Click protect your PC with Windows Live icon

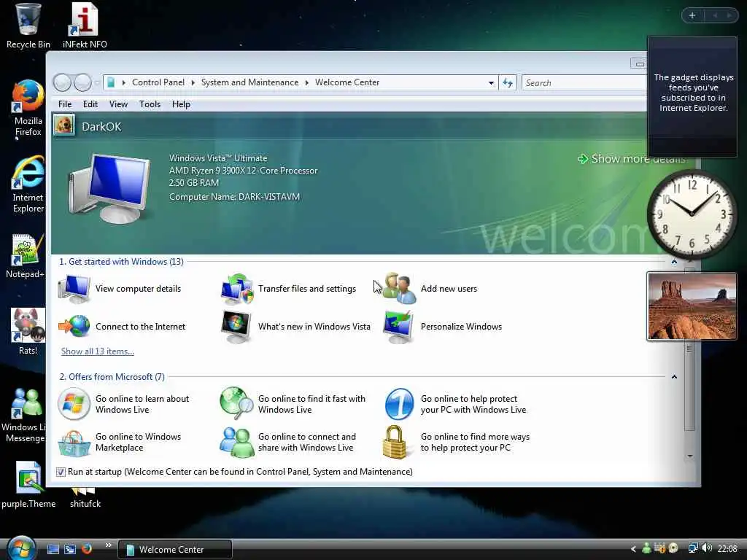coord(399,404)
